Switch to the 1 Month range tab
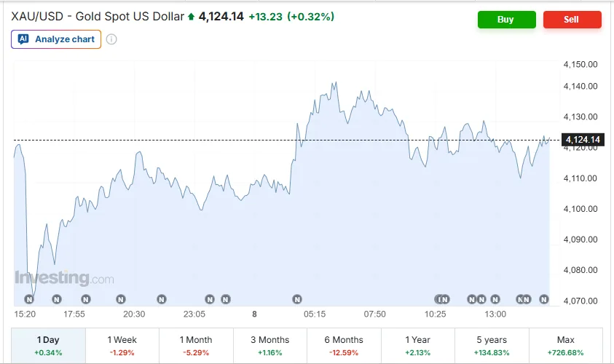This screenshot has width=614, height=364. click(196, 346)
